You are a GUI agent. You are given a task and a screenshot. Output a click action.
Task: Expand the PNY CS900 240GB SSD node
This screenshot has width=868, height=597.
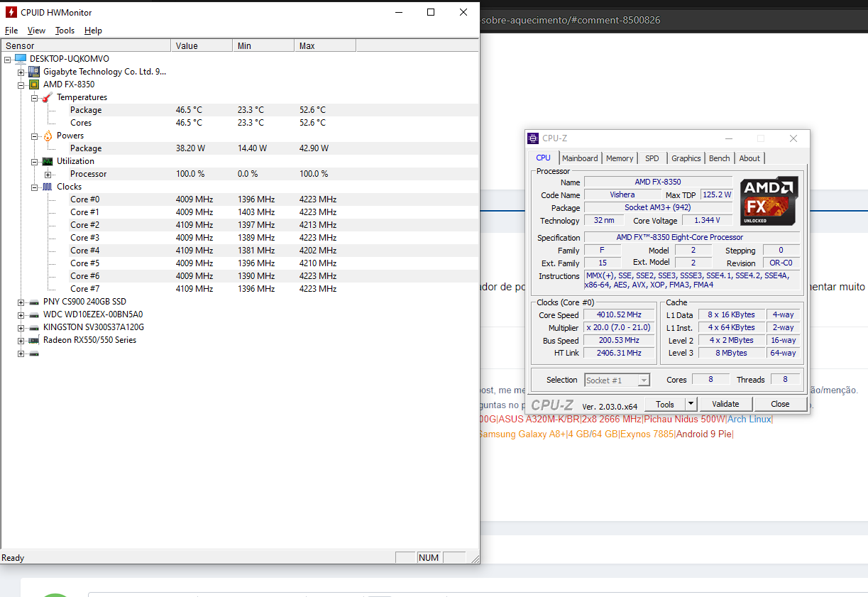coord(21,302)
